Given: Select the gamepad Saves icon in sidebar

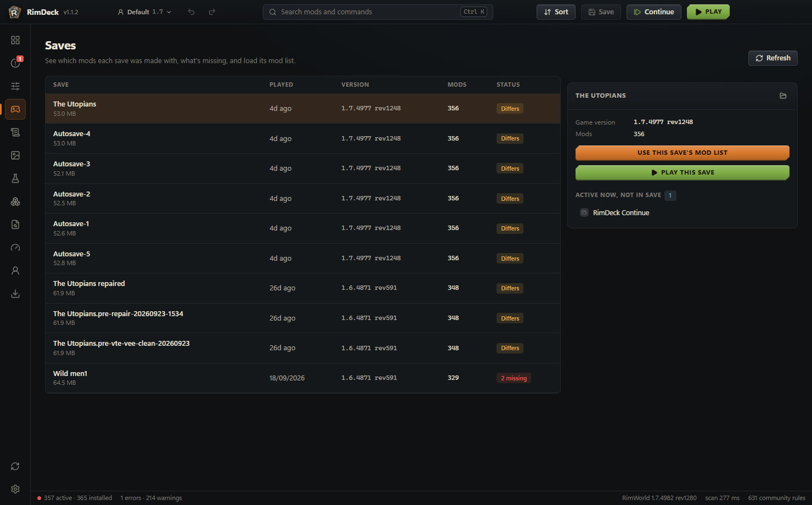Looking at the screenshot, I should [15, 109].
